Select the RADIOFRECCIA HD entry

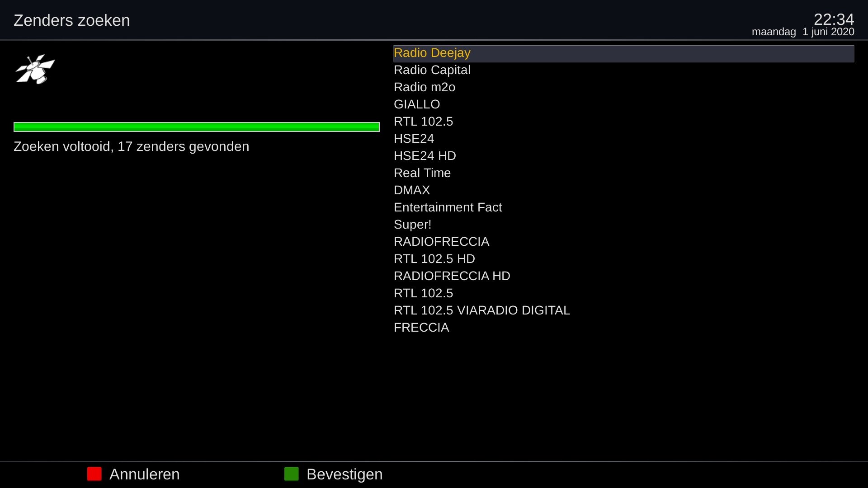pos(624,276)
